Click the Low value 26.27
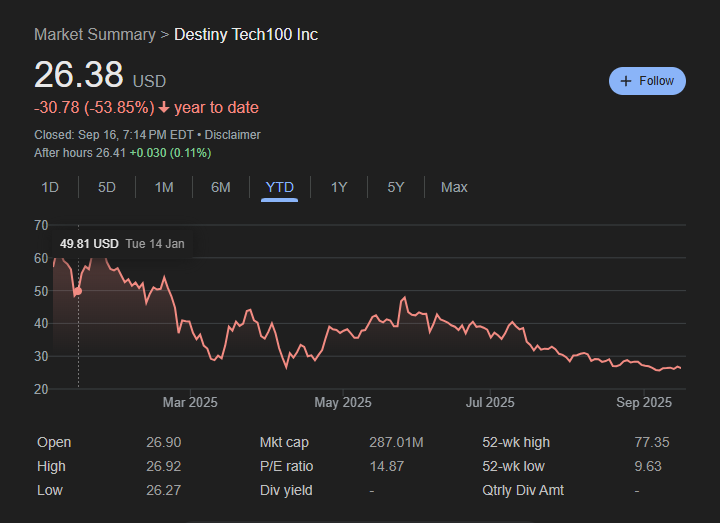720x523 pixels. (163, 490)
